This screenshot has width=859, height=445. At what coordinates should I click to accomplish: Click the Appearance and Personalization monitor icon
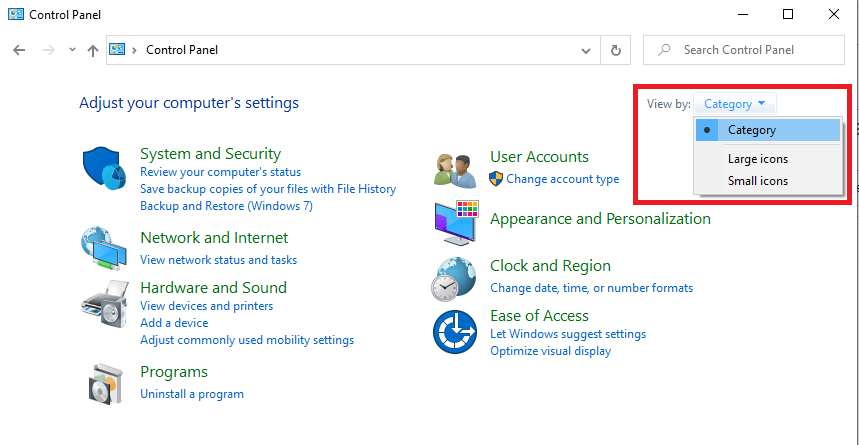456,222
